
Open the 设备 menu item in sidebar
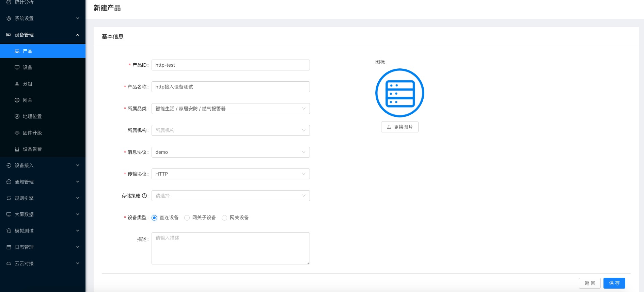[x=28, y=67]
